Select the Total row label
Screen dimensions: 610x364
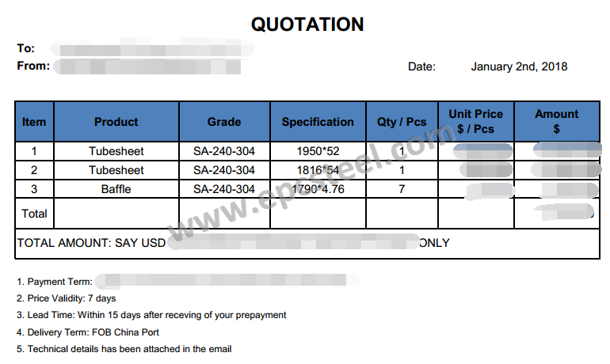tap(34, 214)
